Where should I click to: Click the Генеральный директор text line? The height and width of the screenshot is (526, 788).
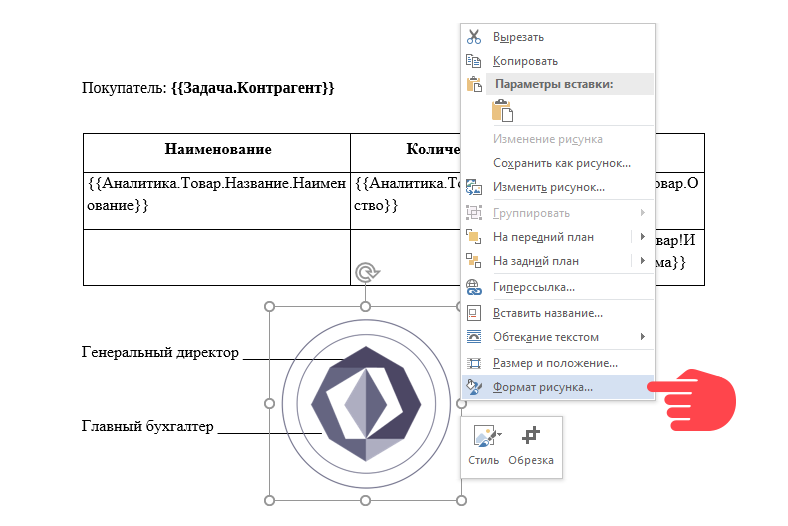pos(160,352)
